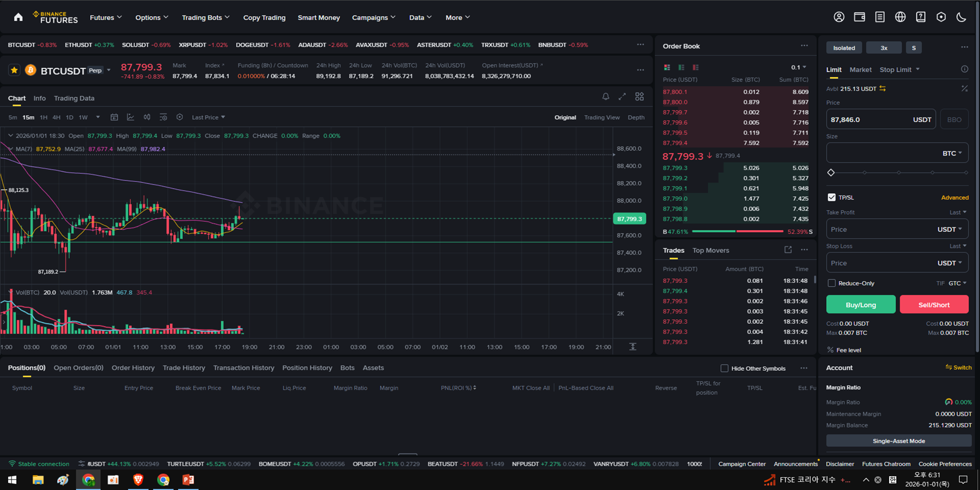Viewport: 980px width, 490px height.
Task: Uncheck the TP/SL checkbox
Action: (831, 197)
